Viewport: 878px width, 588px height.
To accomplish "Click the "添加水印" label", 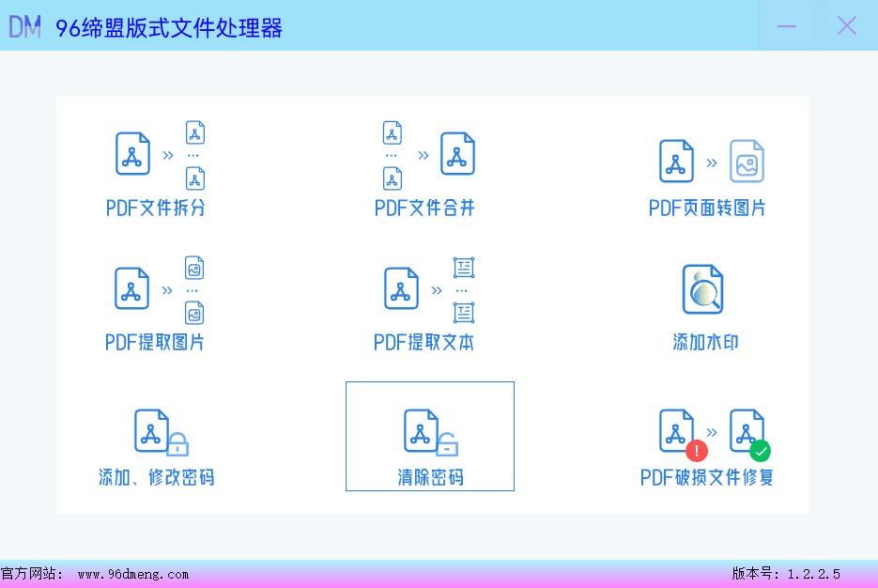I will point(705,343).
